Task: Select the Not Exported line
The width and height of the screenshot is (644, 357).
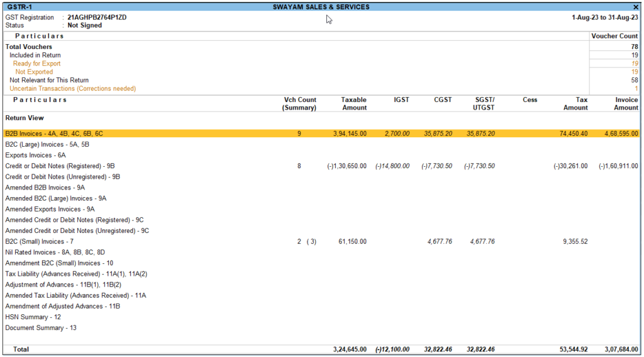Action: [34, 72]
